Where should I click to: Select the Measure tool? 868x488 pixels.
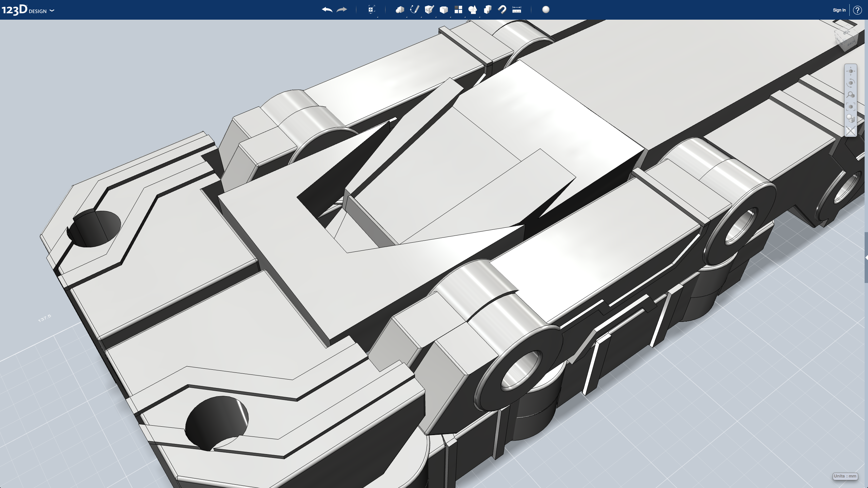516,10
